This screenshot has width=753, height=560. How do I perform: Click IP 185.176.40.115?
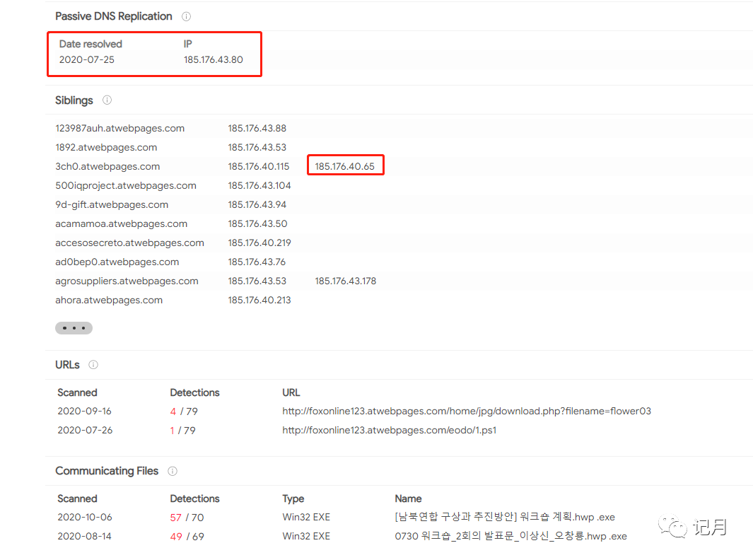pyautogui.click(x=258, y=167)
